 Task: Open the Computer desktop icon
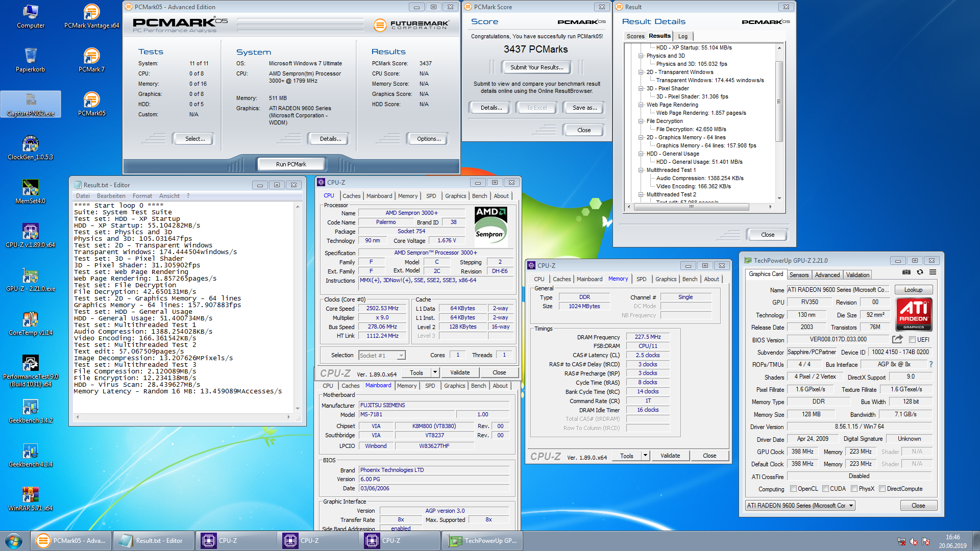click(x=31, y=16)
